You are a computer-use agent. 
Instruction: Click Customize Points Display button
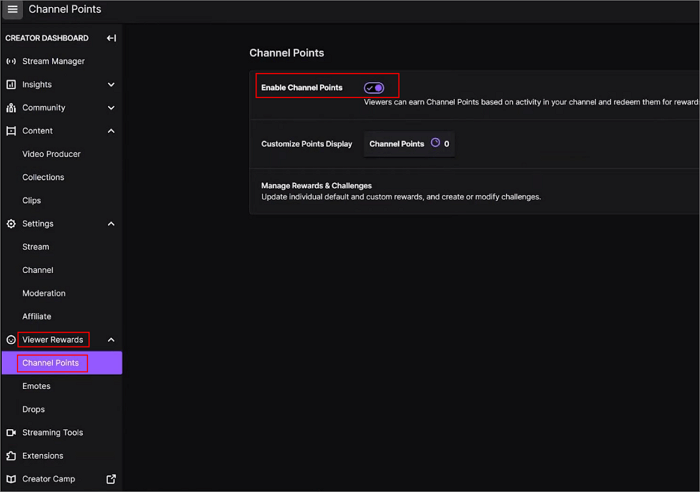(x=409, y=144)
